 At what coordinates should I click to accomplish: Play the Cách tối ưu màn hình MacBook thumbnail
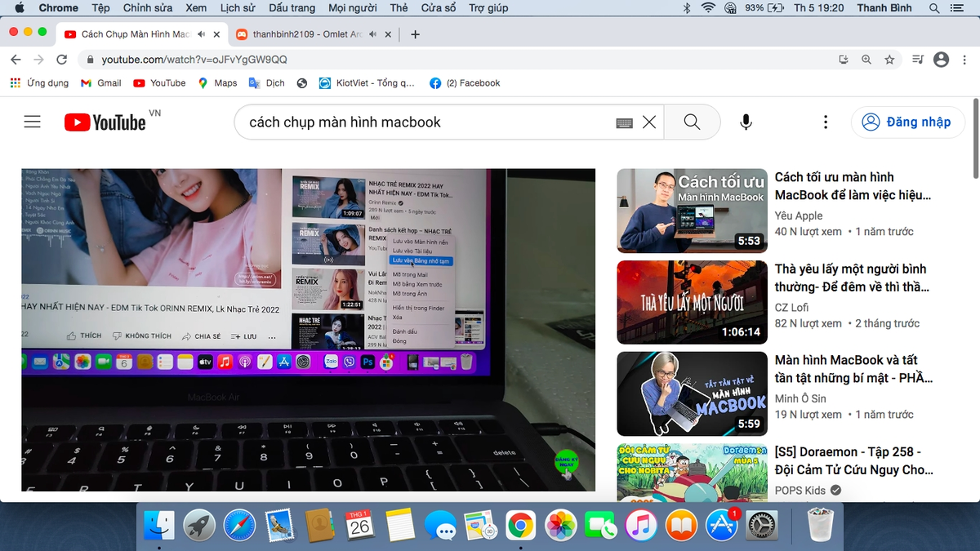692,211
